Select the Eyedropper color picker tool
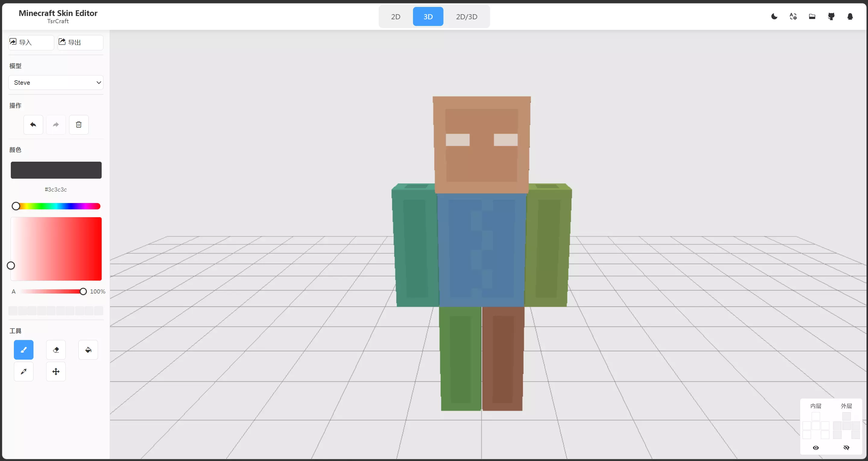This screenshot has width=868, height=461. 24,371
